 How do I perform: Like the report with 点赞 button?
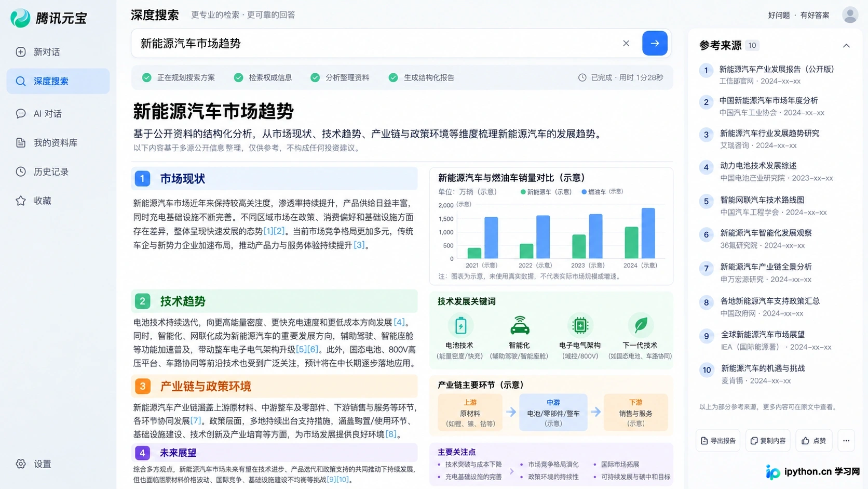click(x=813, y=441)
